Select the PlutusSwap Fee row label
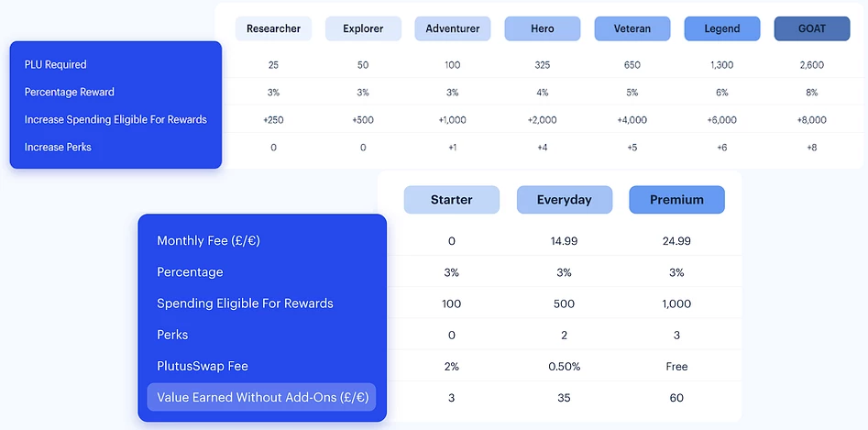 [202, 366]
